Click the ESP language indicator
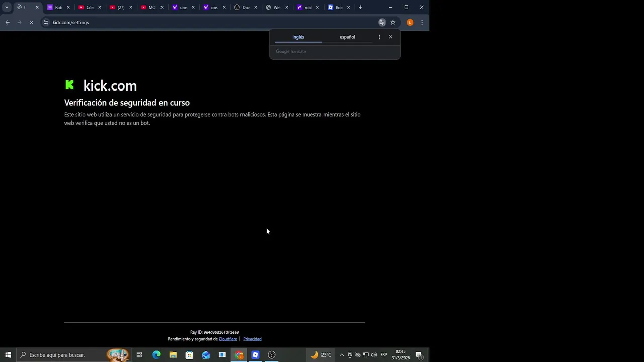 (384, 355)
